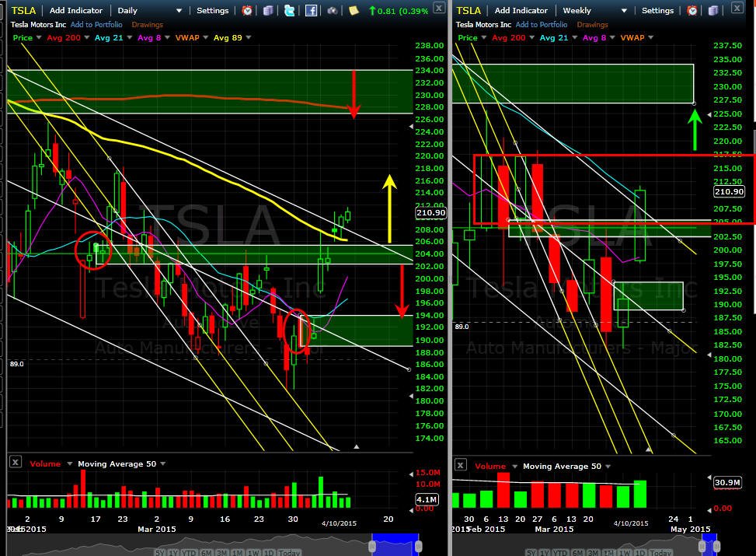The height and width of the screenshot is (556, 756).
Task: Click the 3D cube icon in Weekly chart toolbar
Action: [x=713, y=10]
